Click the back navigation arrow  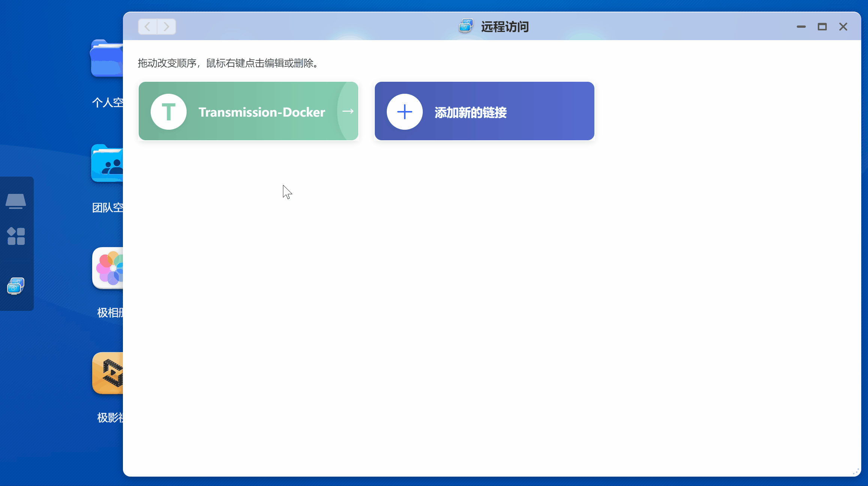point(148,27)
